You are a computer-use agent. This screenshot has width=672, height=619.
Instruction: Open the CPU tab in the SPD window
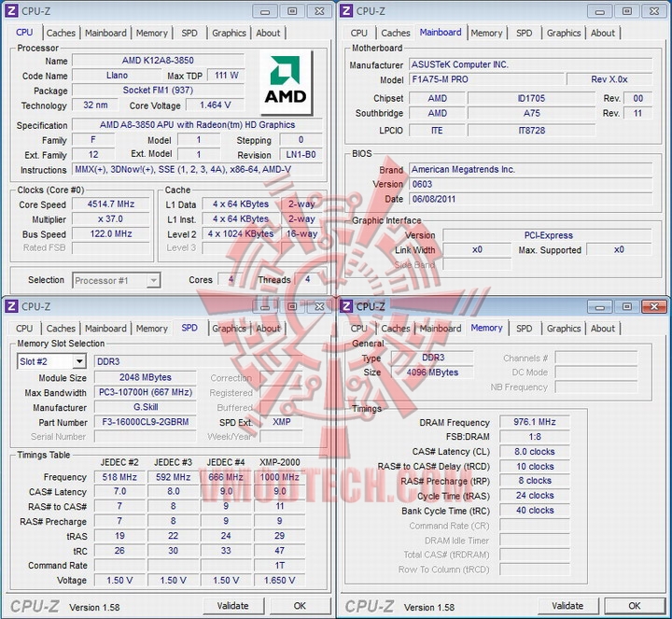(x=24, y=329)
